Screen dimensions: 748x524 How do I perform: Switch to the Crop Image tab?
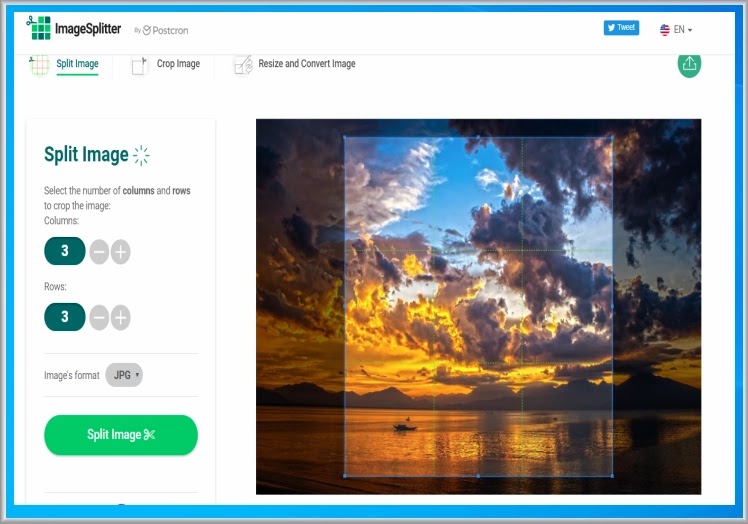[178, 63]
